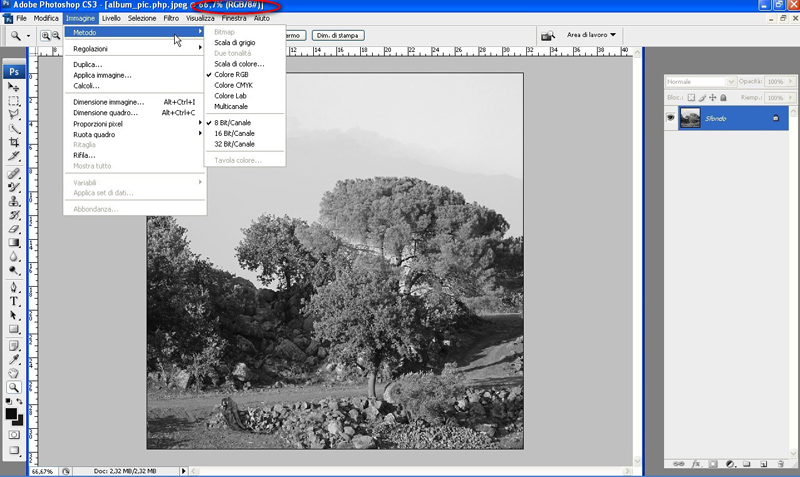Select the Type (T) tool
The width and height of the screenshot is (800, 477).
14,300
